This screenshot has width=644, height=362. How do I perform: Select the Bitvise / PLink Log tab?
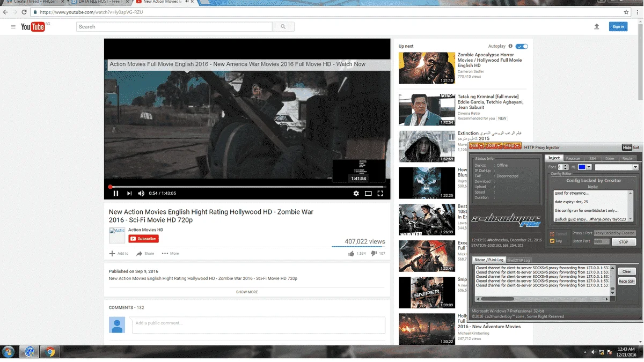click(489, 260)
